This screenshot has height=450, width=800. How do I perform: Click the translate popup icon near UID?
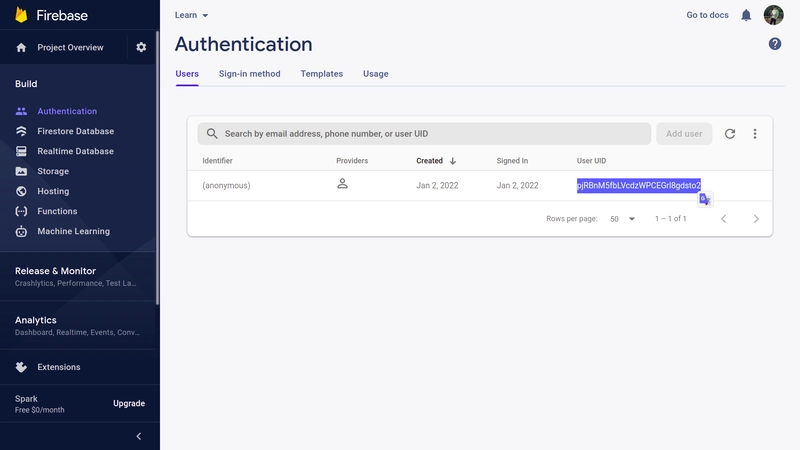(705, 199)
